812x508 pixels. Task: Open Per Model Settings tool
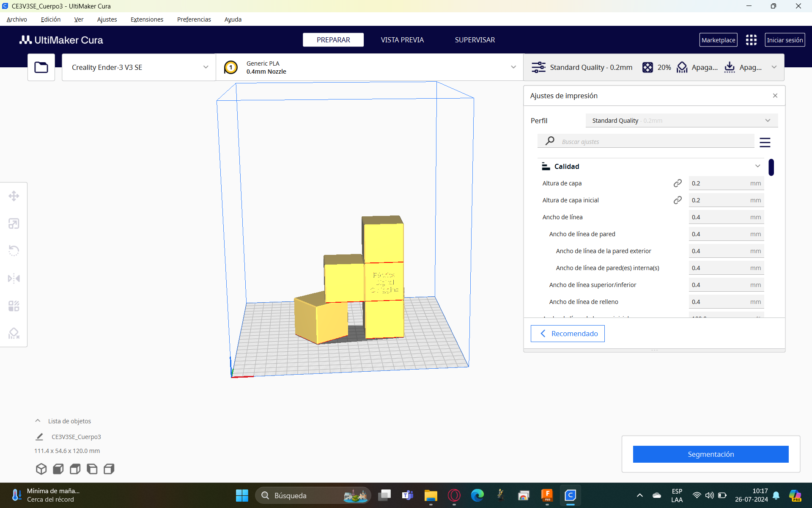(14, 306)
